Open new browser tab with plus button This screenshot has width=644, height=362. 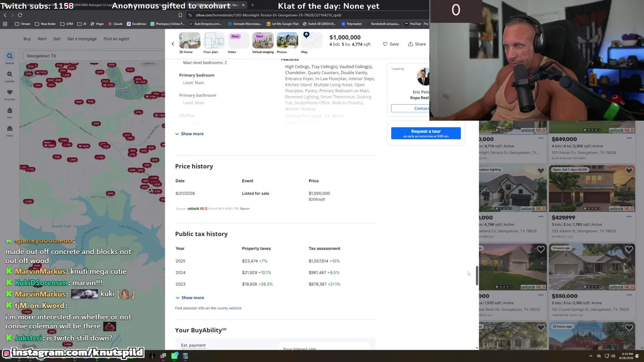(252, 5)
